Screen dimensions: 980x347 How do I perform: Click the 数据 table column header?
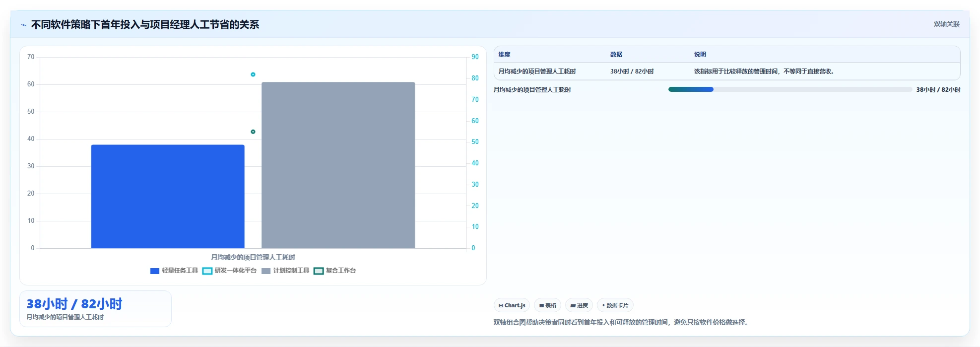(616, 55)
